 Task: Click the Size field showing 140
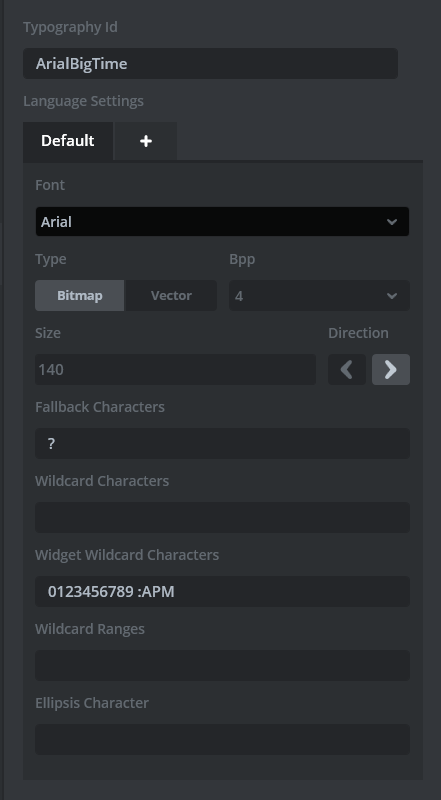tap(176, 369)
